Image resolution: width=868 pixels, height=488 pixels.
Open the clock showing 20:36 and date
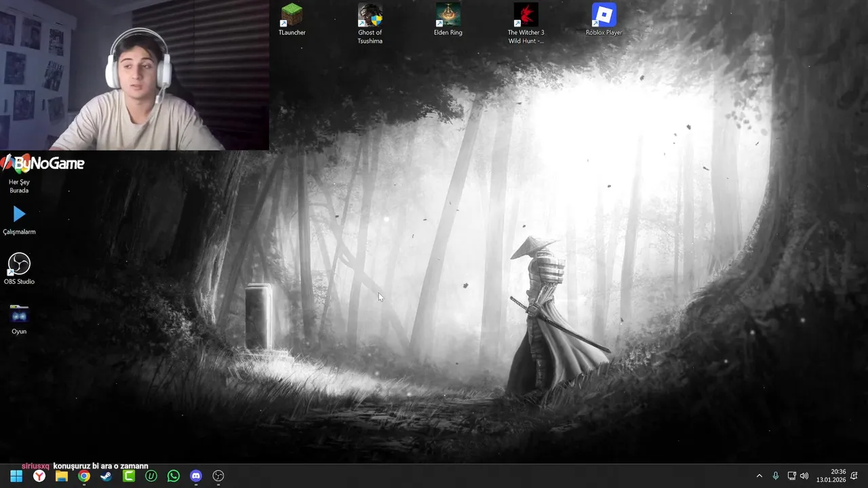click(831, 476)
